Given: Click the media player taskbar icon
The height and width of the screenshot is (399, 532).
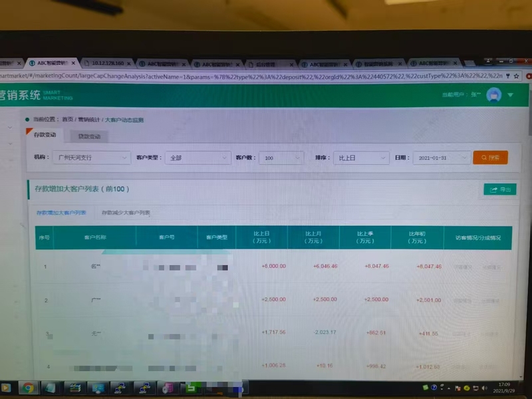Looking at the screenshot, I should [6, 388].
